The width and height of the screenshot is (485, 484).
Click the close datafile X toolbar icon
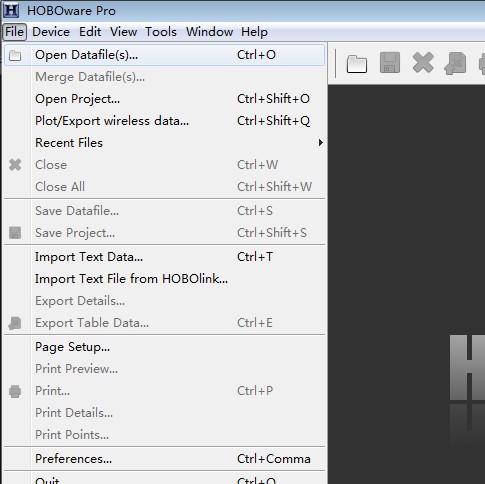(423, 62)
